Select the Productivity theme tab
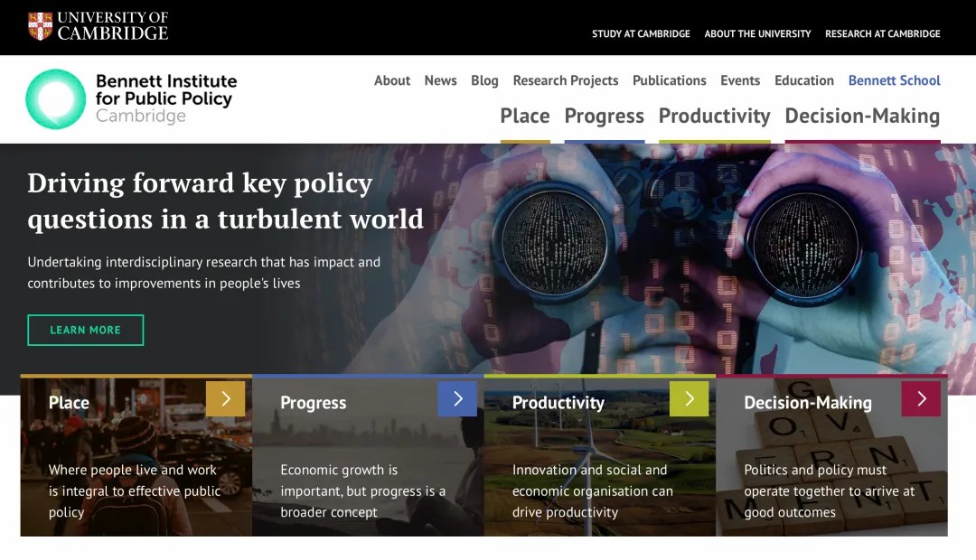Screen dimensions: 976x560 pos(715,117)
